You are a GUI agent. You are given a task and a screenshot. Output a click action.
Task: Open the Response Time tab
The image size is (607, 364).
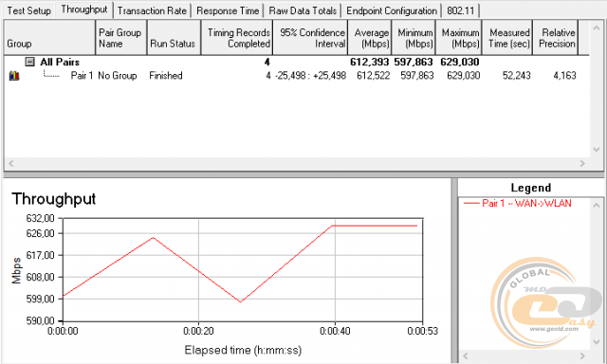[228, 10]
